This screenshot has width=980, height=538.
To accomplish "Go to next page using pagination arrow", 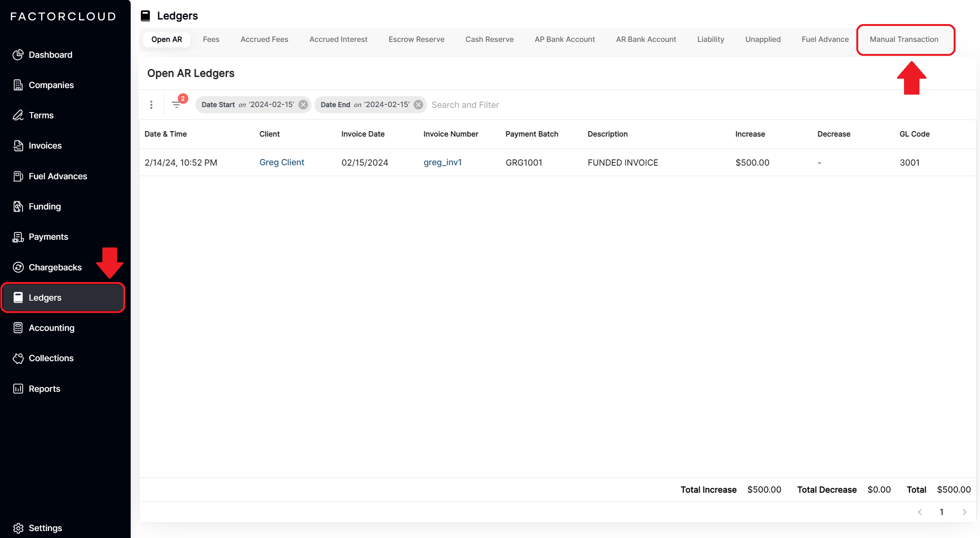I will 965,512.
